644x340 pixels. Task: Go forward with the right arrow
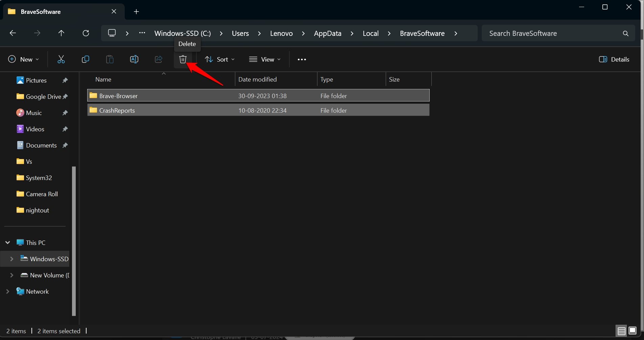click(x=37, y=33)
